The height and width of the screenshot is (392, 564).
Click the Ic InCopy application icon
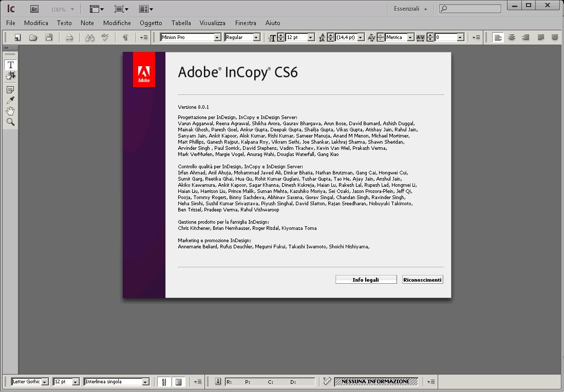[x=11, y=9]
